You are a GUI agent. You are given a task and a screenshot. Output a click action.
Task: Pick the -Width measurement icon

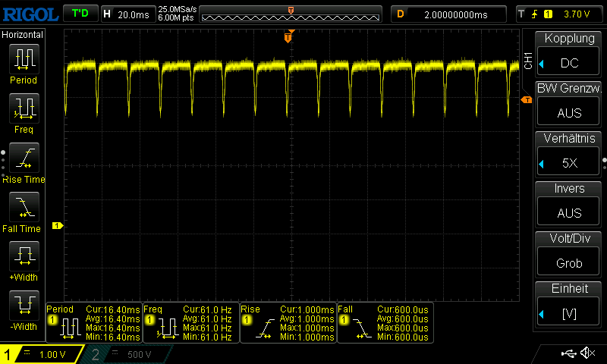(24, 309)
